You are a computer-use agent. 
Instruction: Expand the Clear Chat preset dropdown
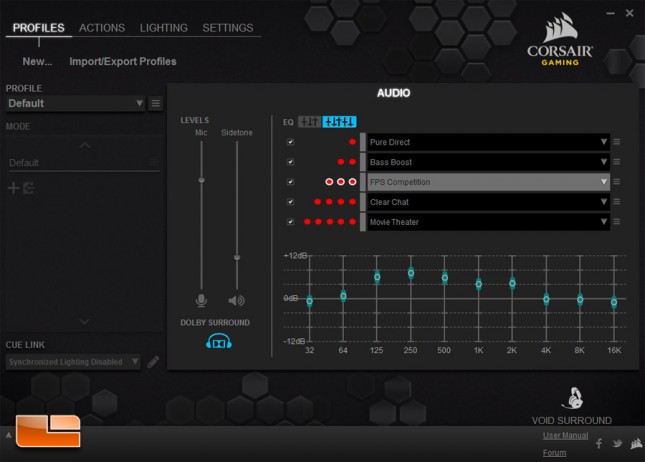pos(488,202)
